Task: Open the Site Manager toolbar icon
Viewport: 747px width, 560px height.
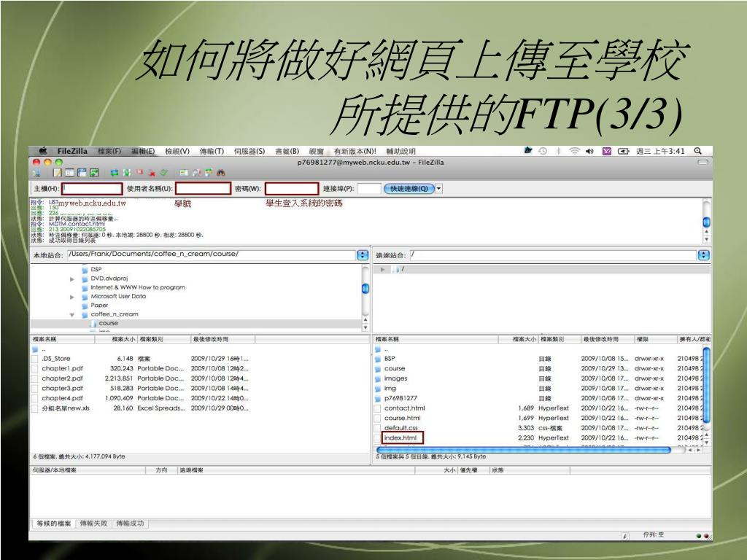Action: pyautogui.click(x=36, y=172)
